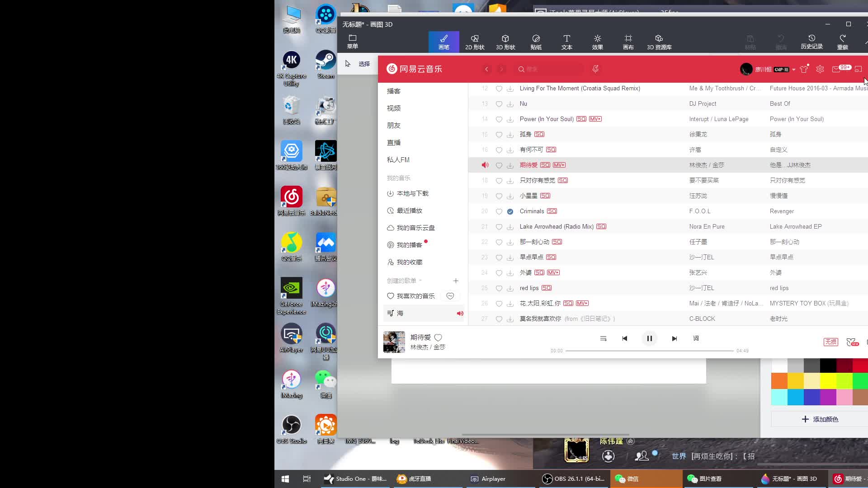Switch to mini player mode
This screenshot has width=868, height=488.
pos(858,69)
